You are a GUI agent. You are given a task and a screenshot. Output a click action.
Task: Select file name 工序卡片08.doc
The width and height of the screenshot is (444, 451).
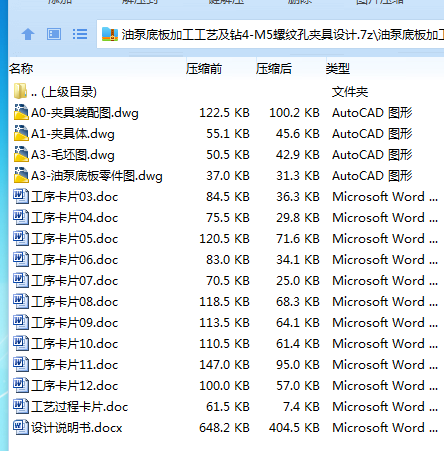click(75, 302)
